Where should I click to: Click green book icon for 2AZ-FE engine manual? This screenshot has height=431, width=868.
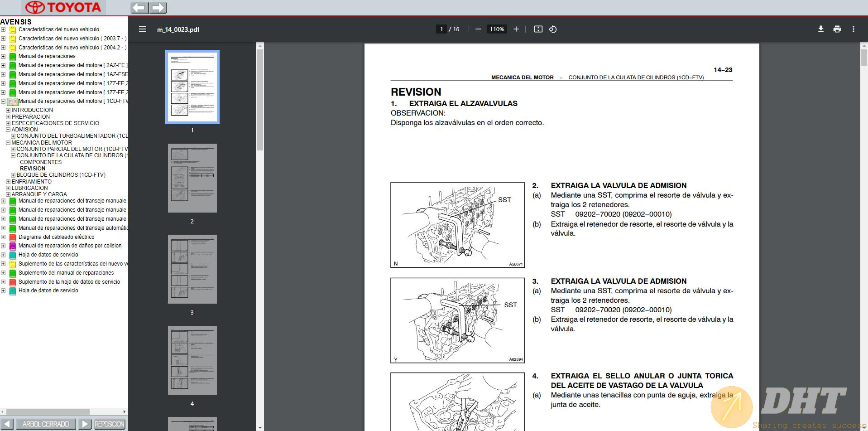tap(13, 66)
